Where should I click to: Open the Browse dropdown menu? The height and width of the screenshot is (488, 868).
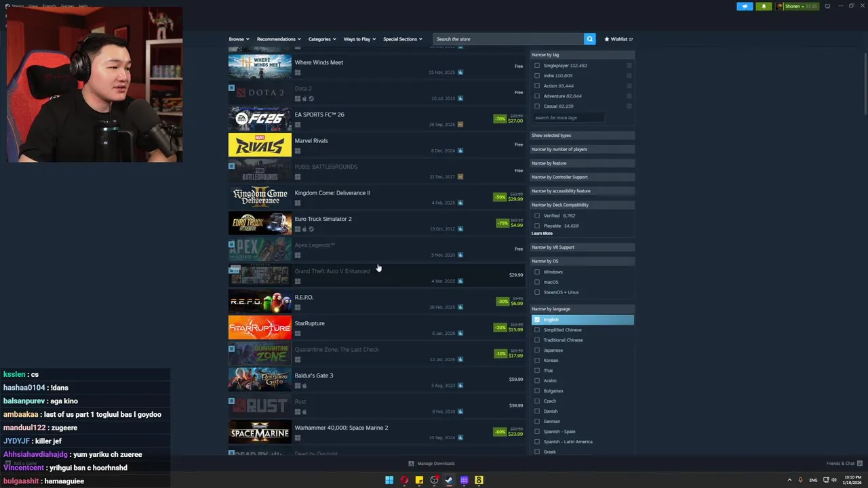(239, 39)
